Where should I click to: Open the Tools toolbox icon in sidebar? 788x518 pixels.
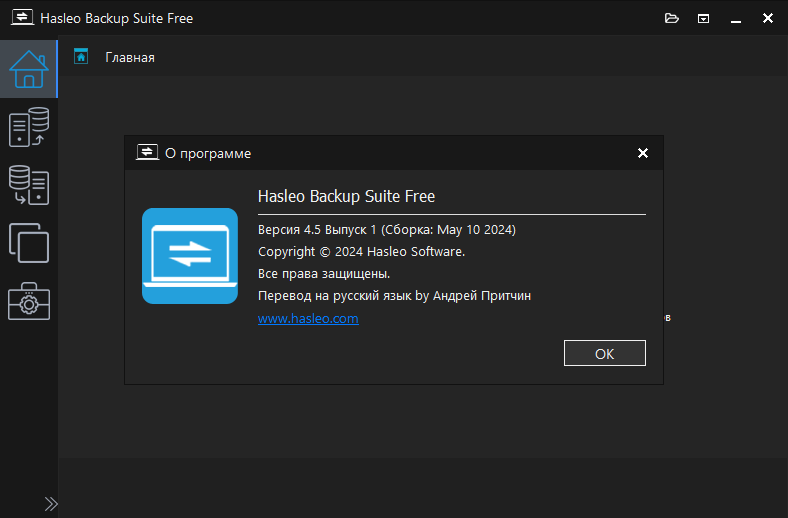tap(29, 301)
